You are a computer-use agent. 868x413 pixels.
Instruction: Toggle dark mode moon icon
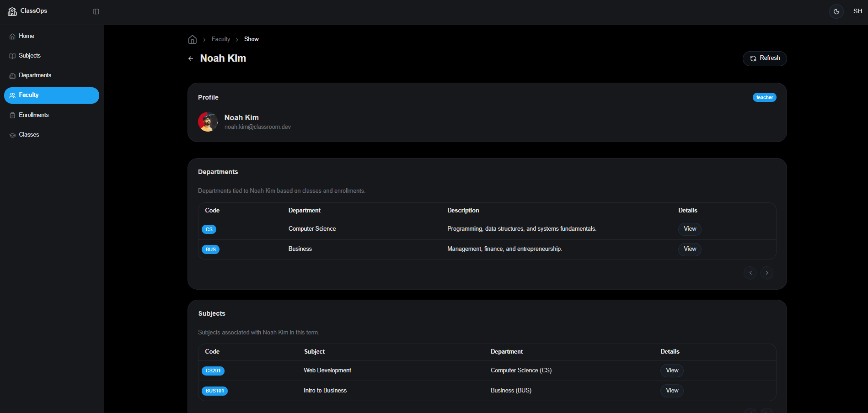(x=836, y=11)
